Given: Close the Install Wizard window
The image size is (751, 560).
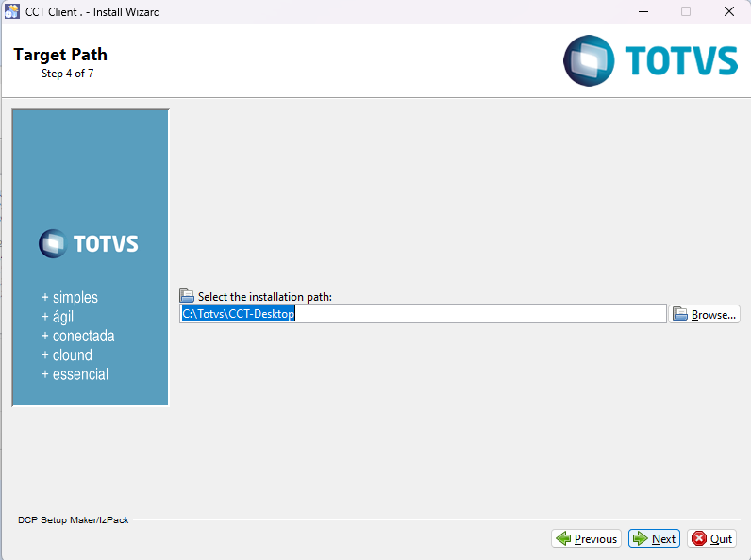Looking at the screenshot, I should point(729,11).
